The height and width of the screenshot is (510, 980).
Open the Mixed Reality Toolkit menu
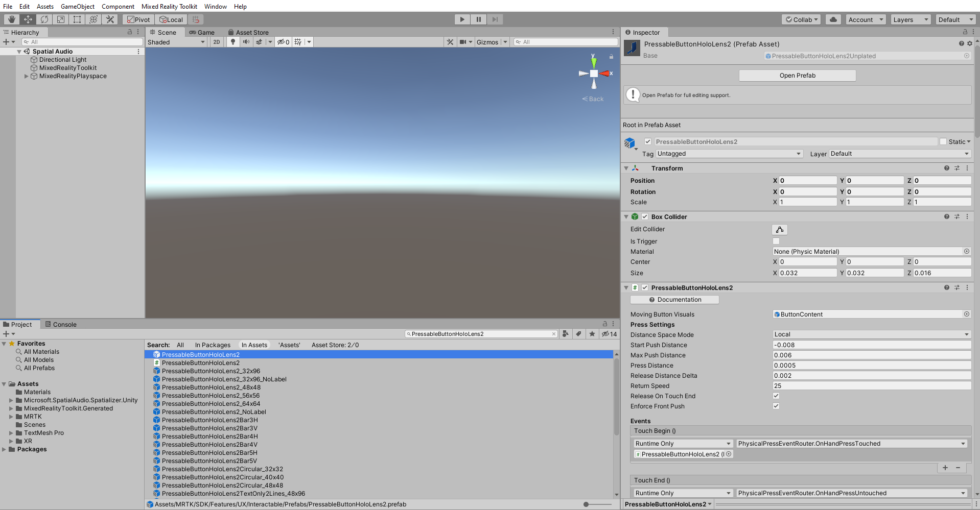coord(169,7)
